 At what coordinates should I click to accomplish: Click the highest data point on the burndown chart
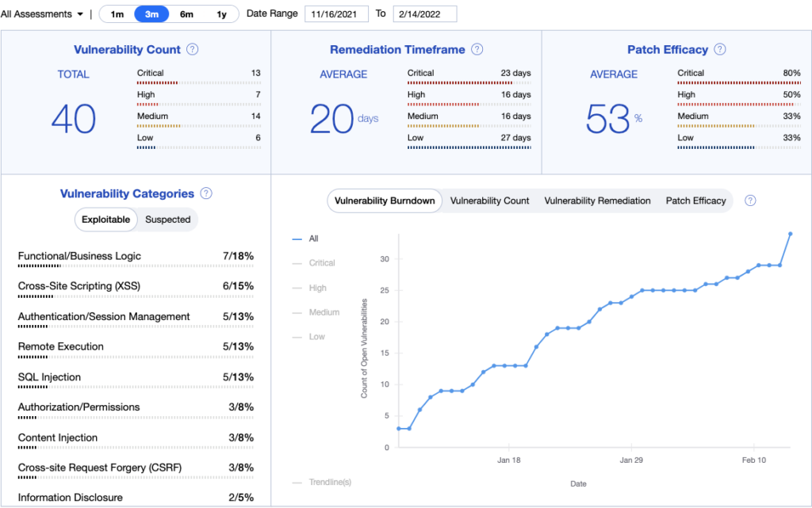pos(791,235)
